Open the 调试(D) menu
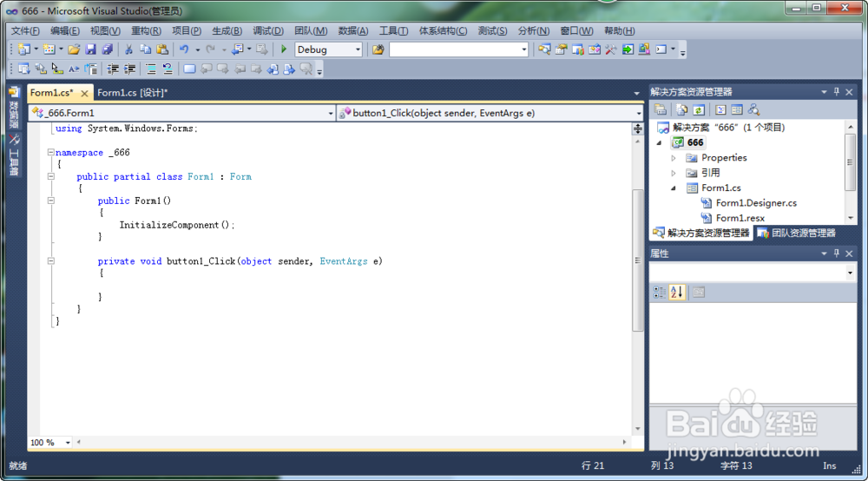Viewport: 868px width, 481px height. (268, 31)
